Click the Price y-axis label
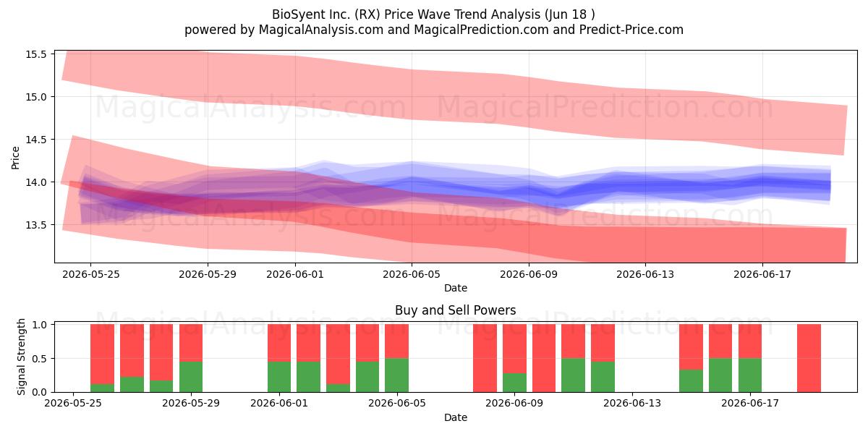Viewport: 868px width, 434px height. (x=16, y=157)
